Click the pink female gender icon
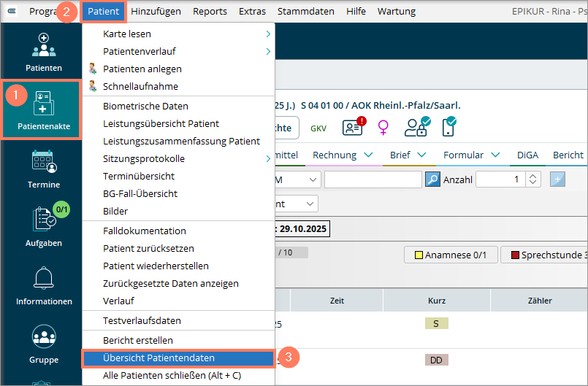Screen dimensions: 588x386 click(383, 128)
